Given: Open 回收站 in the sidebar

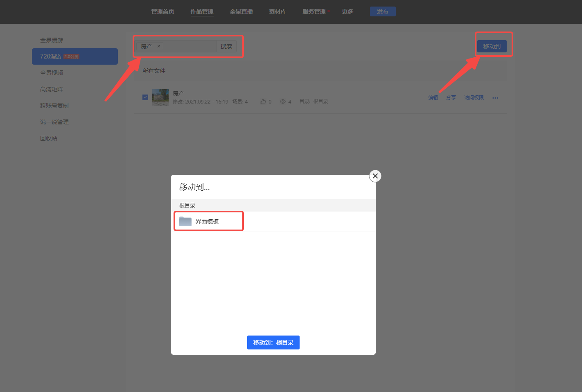Looking at the screenshot, I should [49, 138].
